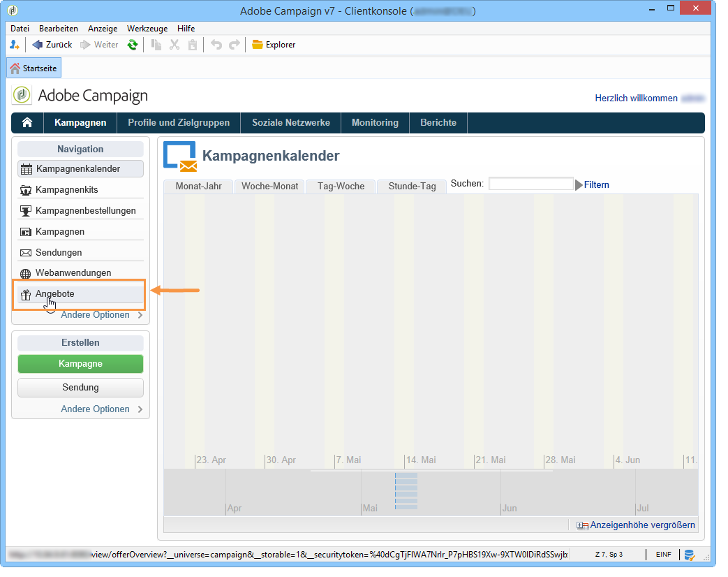Open Kampagnenbestellungen in navigation

tap(80, 210)
